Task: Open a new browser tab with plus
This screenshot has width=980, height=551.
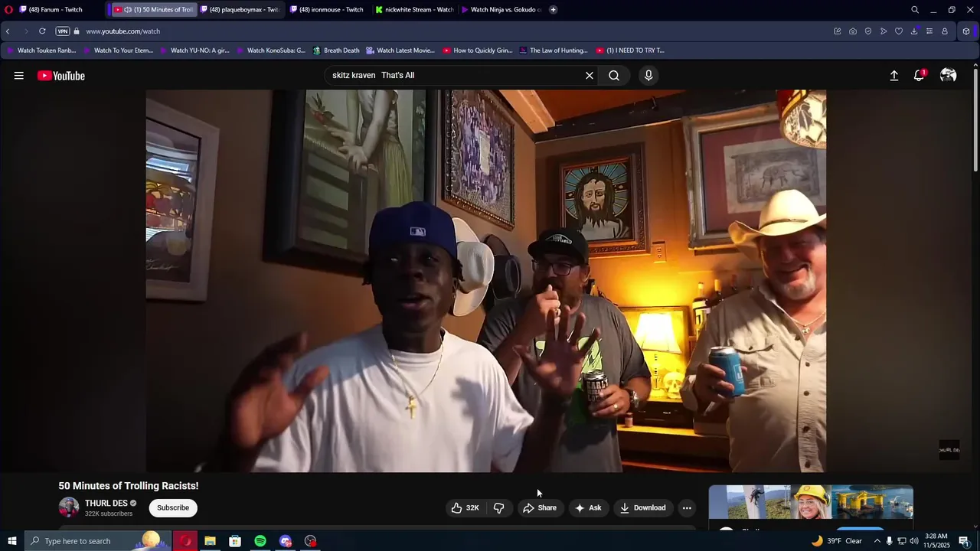Action: pyautogui.click(x=553, y=10)
